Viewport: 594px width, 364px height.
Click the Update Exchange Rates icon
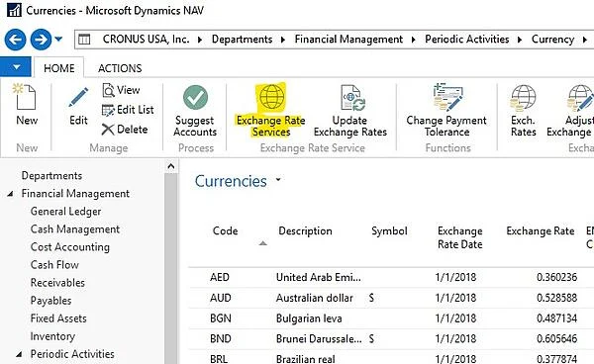point(352,98)
